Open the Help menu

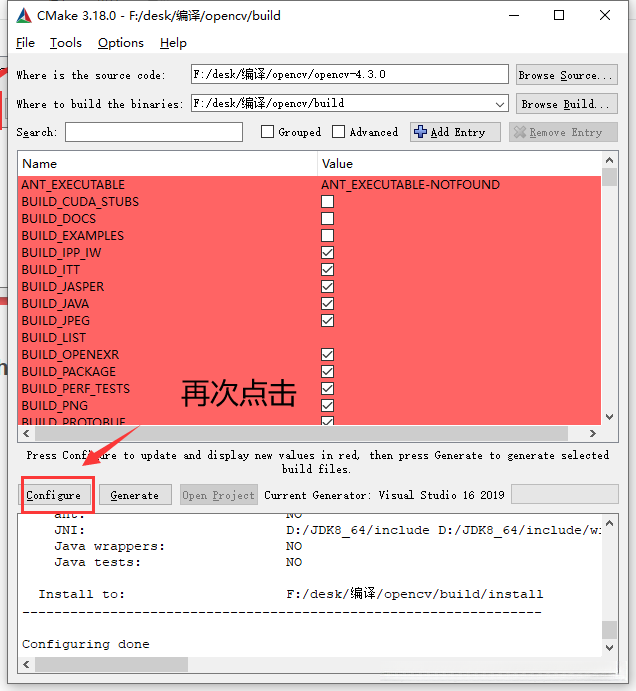[x=173, y=43]
